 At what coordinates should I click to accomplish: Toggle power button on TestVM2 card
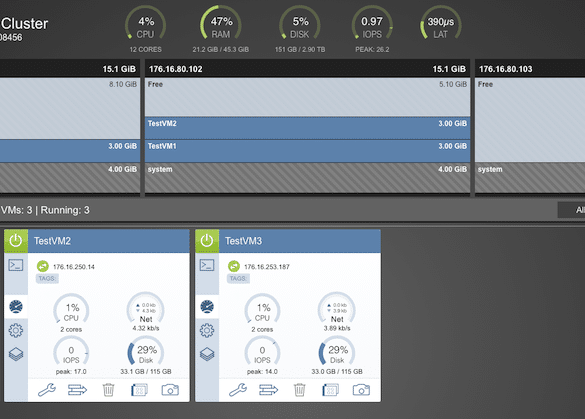click(x=16, y=241)
